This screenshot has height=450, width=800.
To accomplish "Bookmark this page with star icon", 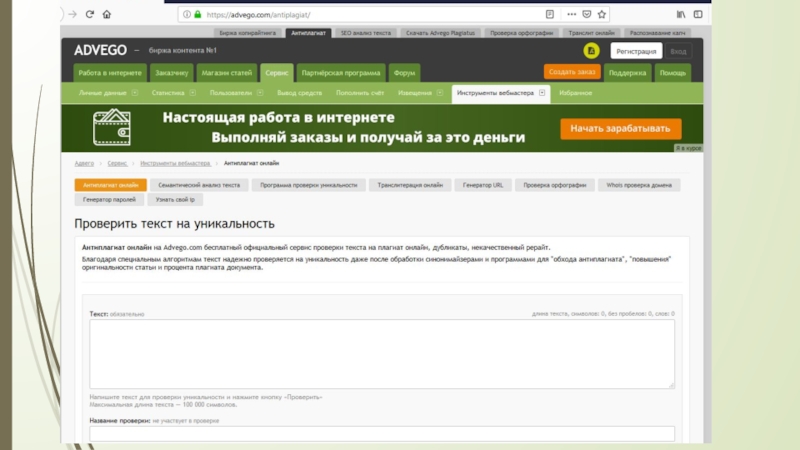I will pos(600,15).
